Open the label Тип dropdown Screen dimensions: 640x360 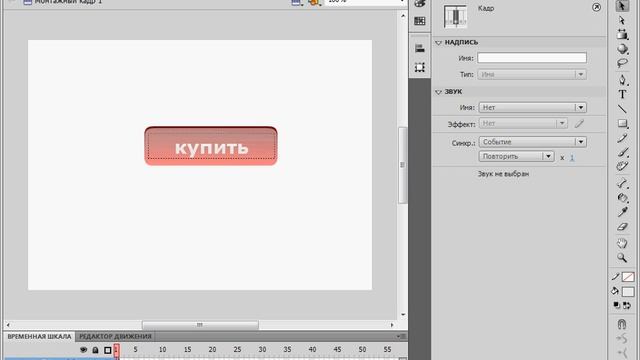[532, 74]
